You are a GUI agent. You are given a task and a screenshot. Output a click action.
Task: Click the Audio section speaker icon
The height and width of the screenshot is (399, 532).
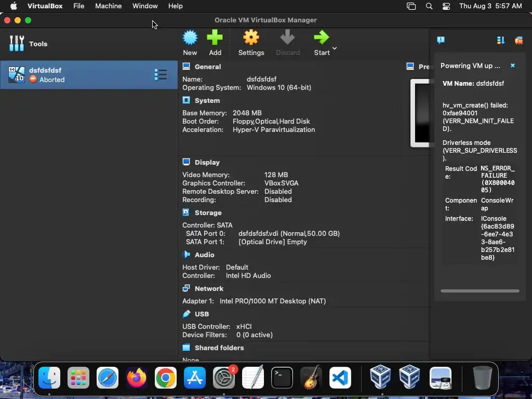click(x=187, y=255)
